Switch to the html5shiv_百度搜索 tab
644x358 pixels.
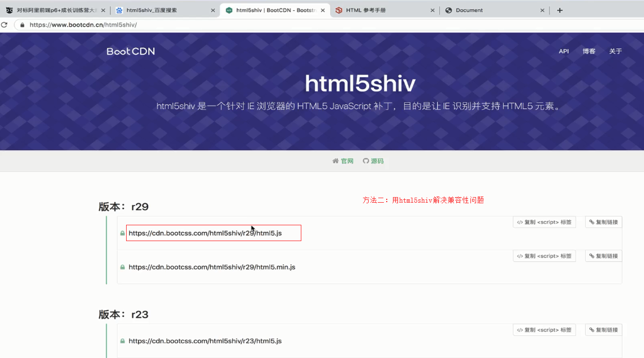point(165,10)
